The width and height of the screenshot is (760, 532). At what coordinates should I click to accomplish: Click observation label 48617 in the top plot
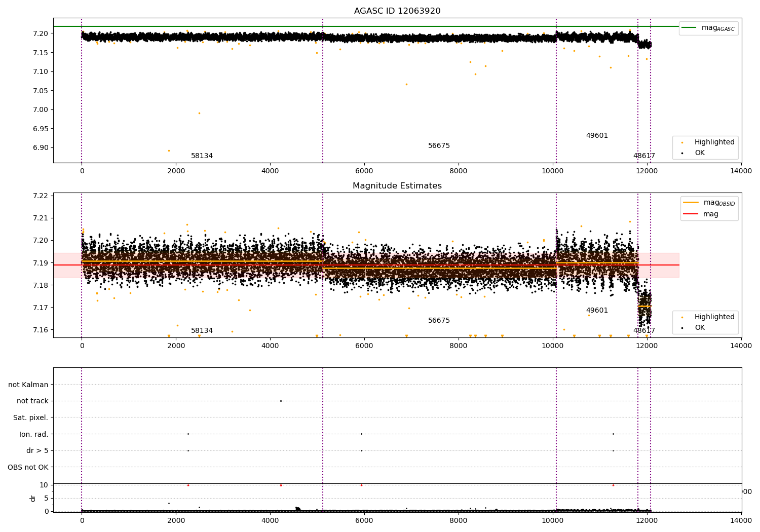click(x=644, y=156)
